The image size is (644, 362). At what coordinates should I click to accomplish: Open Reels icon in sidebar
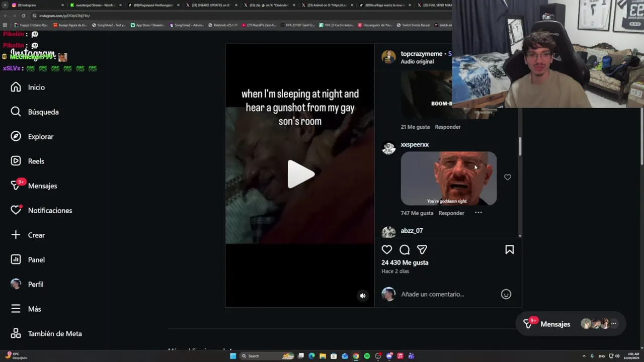[x=16, y=161]
